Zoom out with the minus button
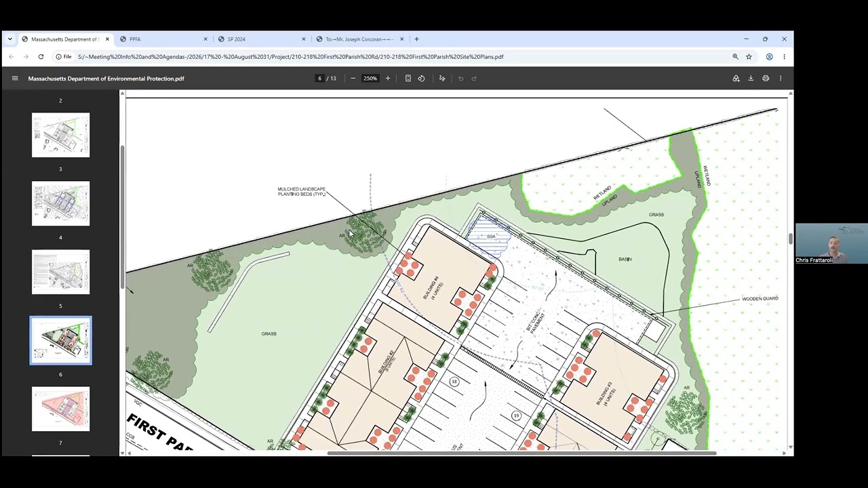This screenshot has width=868, height=488. click(x=353, y=79)
